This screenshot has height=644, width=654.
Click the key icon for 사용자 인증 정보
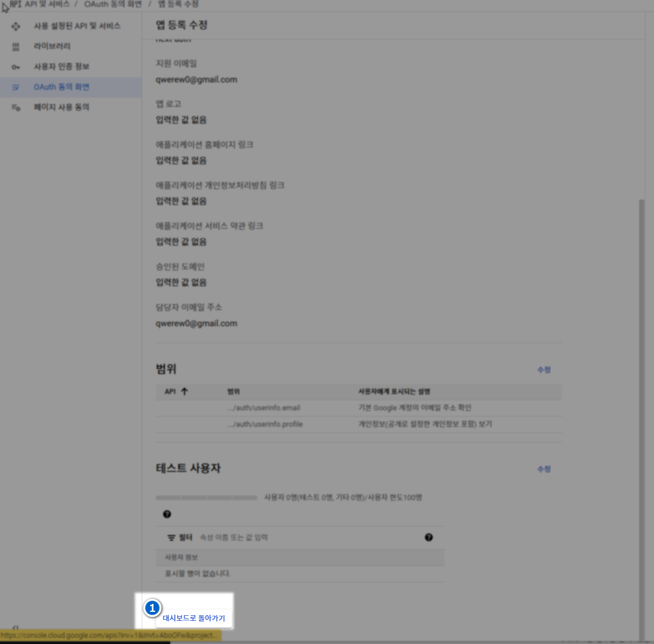(16, 67)
